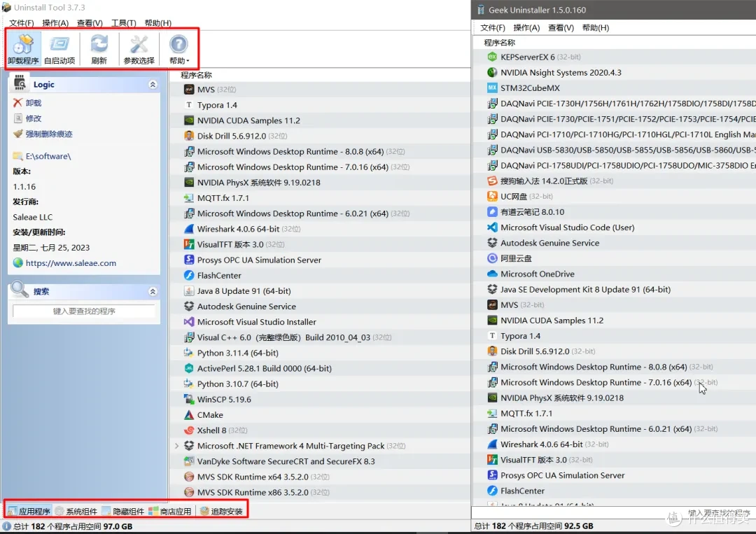The width and height of the screenshot is (756, 534).
Task: Open 工具(T) menu in Uninstall Tool
Action: (123, 22)
